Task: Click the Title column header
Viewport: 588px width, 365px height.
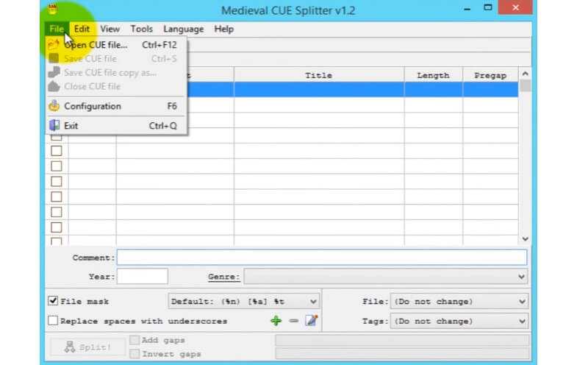Action: tap(319, 75)
